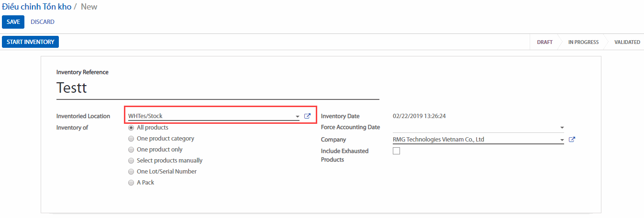Pick Select products manually radio option

(131, 161)
